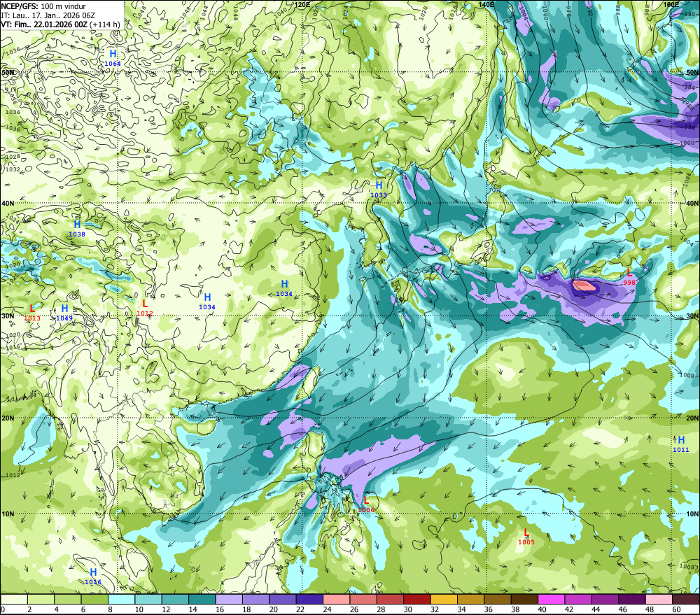Click the yellow-gold legend swatch above 32

coord(444,599)
